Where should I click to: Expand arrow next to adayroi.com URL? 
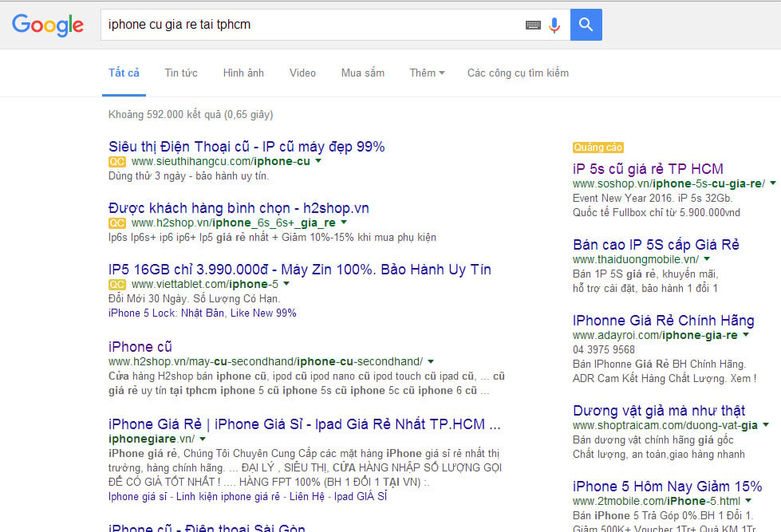746,334
